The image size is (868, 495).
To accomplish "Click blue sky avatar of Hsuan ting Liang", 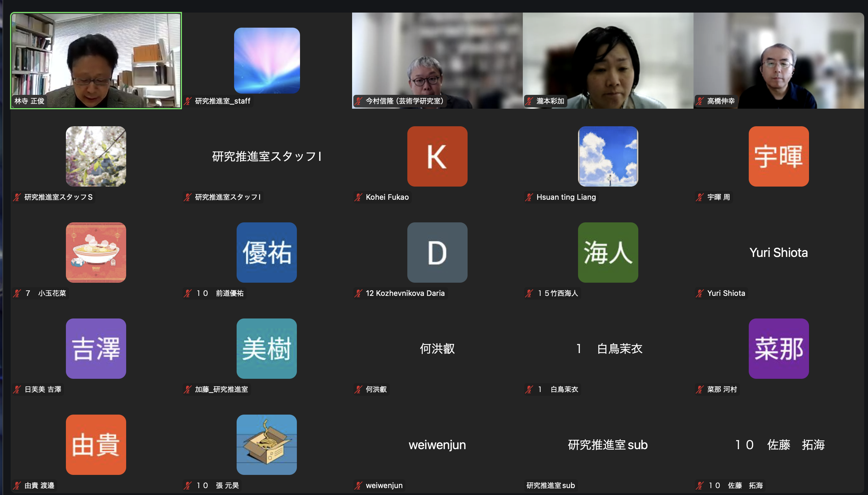I will tap(608, 156).
